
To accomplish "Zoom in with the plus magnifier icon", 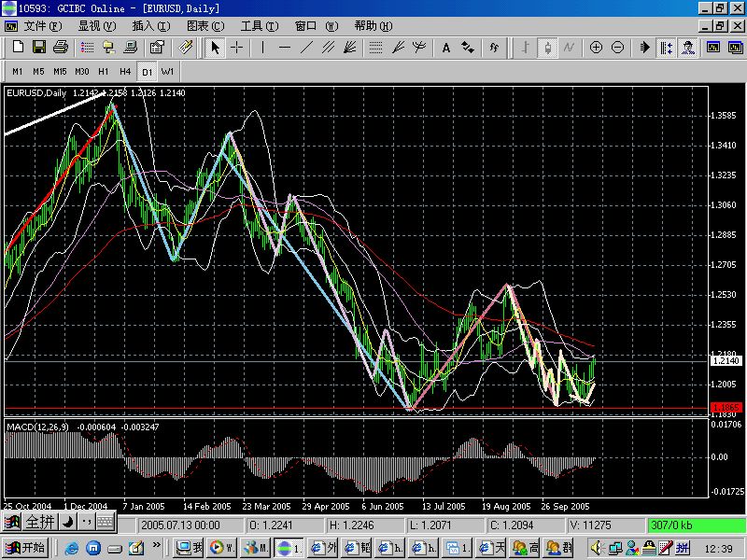I will (596, 48).
